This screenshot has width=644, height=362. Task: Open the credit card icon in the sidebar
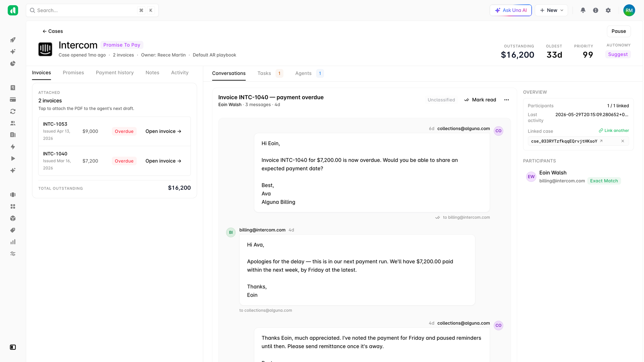(x=13, y=100)
